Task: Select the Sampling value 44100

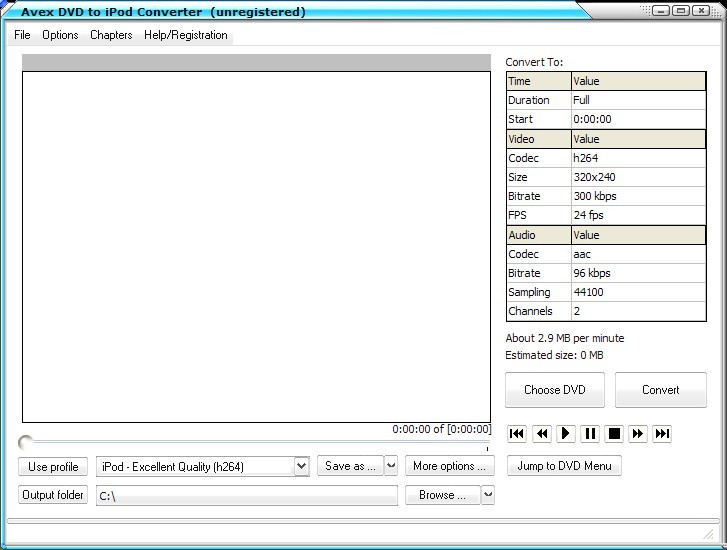Action: 638,292
